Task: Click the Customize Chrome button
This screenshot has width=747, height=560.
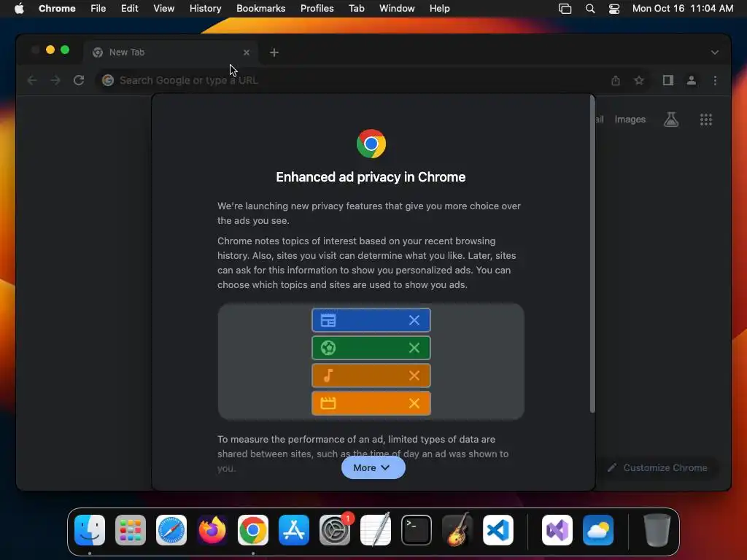Action: (x=657, y=467)
